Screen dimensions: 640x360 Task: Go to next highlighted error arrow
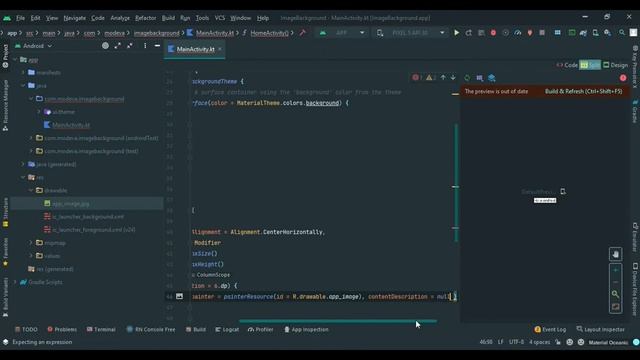coord(453,77)
